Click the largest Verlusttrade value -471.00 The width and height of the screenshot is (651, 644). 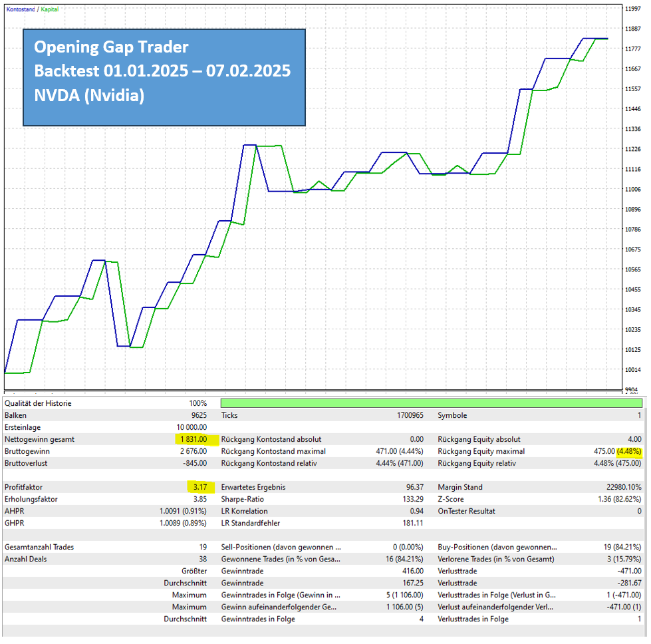(630, 571)
